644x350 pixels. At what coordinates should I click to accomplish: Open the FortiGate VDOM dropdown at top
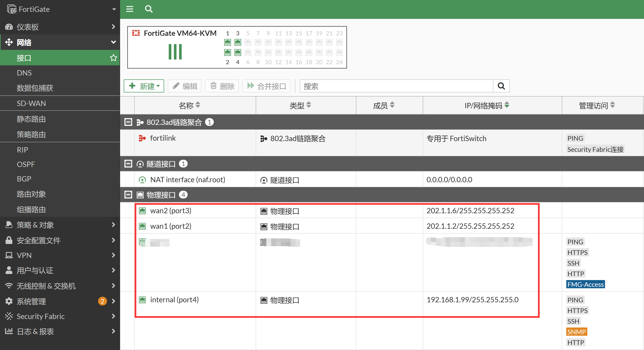click(114, 9)
